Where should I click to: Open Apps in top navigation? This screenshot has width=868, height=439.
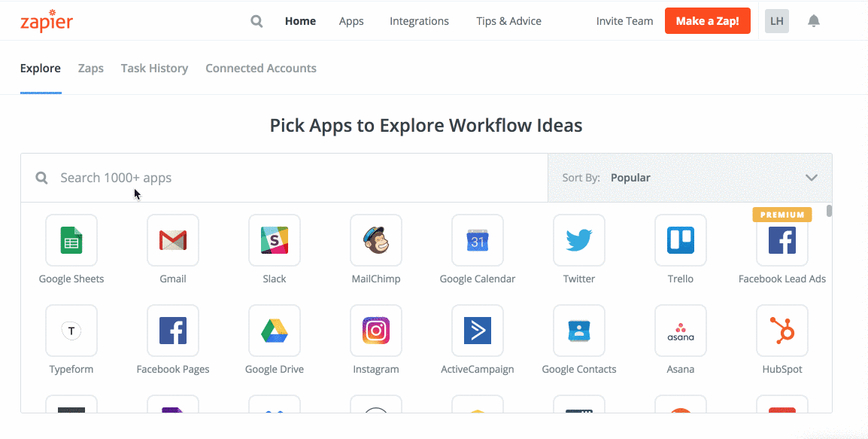(x=351, y=21)
